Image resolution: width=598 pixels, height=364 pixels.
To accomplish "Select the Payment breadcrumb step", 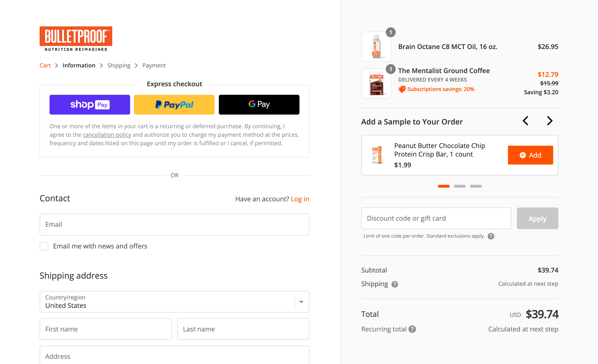I will 154,65.
